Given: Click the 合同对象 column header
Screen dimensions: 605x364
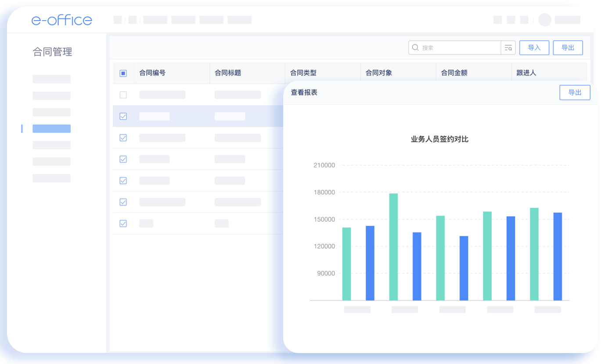Looking at the screenshot, I should (379, 73).
